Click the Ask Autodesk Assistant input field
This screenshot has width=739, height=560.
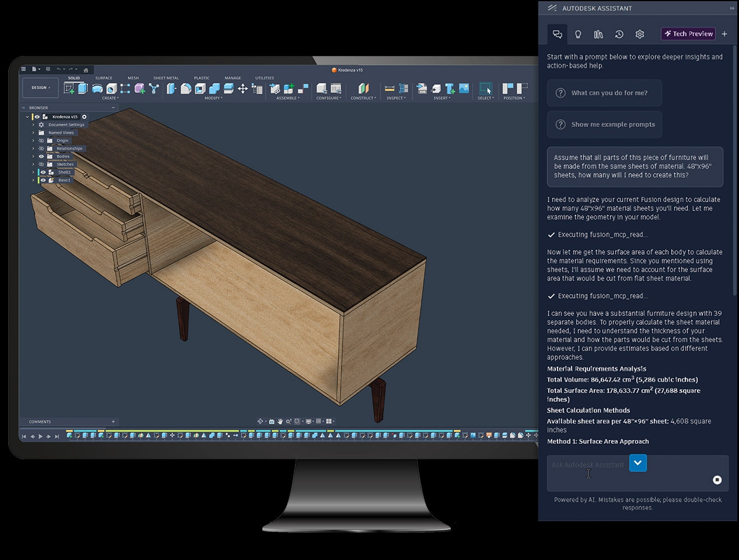click(x=587, y=465)
